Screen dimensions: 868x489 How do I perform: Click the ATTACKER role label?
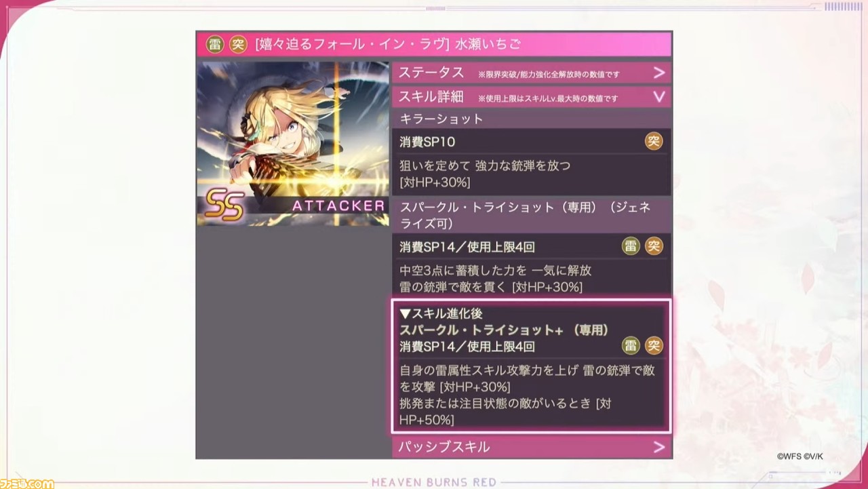(338, 206)
